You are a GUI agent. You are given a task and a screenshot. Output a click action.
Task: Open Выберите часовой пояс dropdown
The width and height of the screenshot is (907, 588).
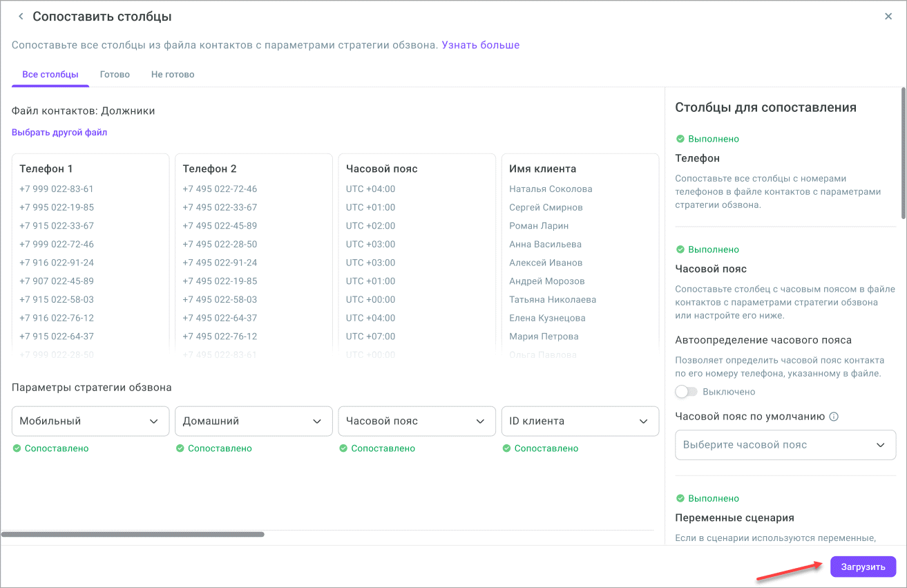click(785, 445)
